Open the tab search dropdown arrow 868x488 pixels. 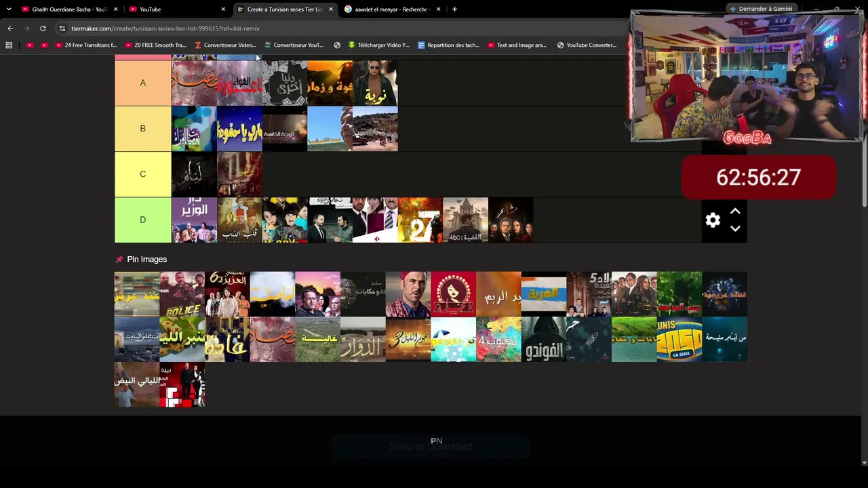[x=9, y=9]
